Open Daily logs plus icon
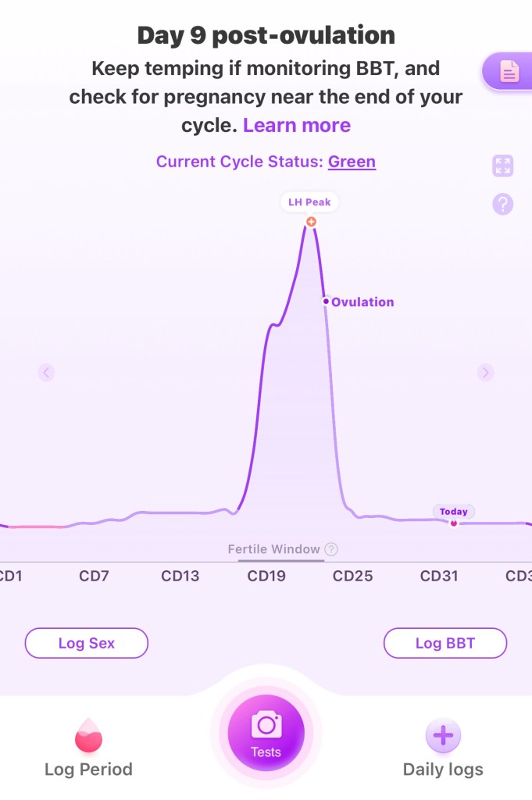The height and width of the screenshot is (800, 532). tap(443, 735)
